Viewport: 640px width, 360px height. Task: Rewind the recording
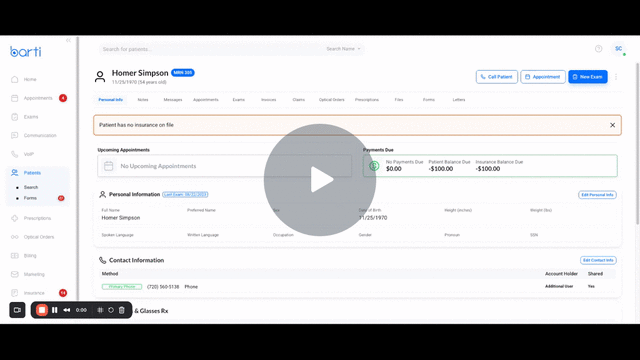pyautogui.click(x=67, y=310)
